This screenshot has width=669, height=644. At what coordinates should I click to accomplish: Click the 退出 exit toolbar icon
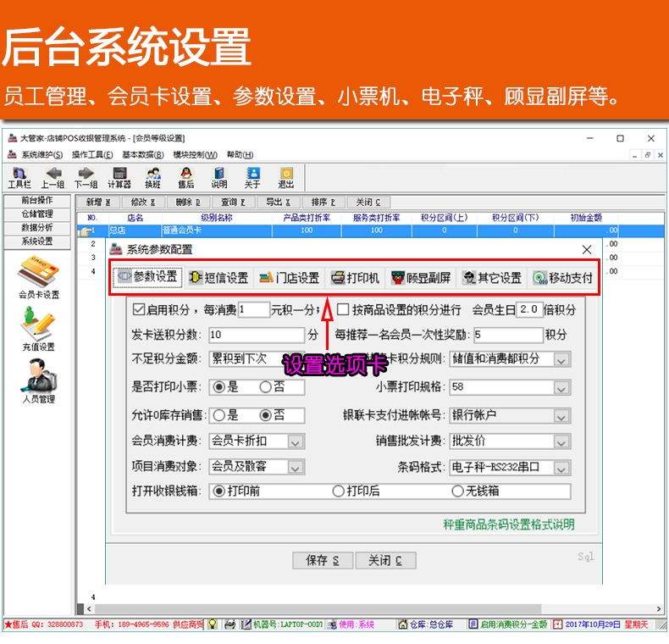click(x=285, y=177)
